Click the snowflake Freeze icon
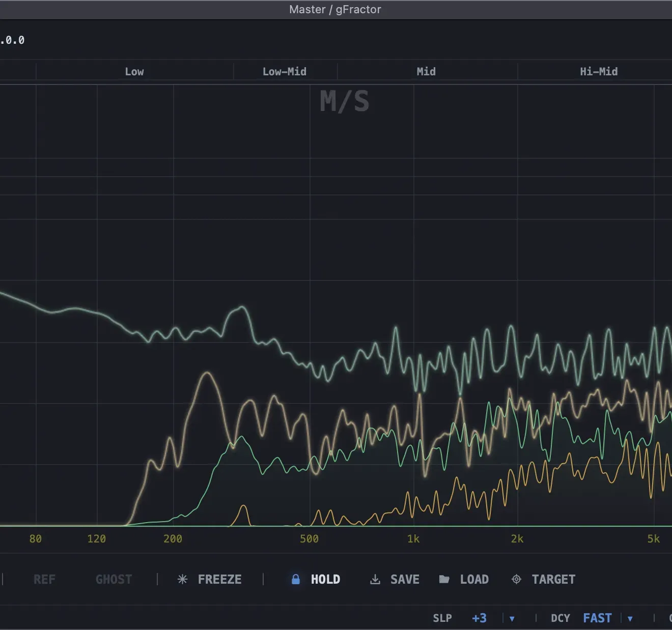 (x=182, y=579)
